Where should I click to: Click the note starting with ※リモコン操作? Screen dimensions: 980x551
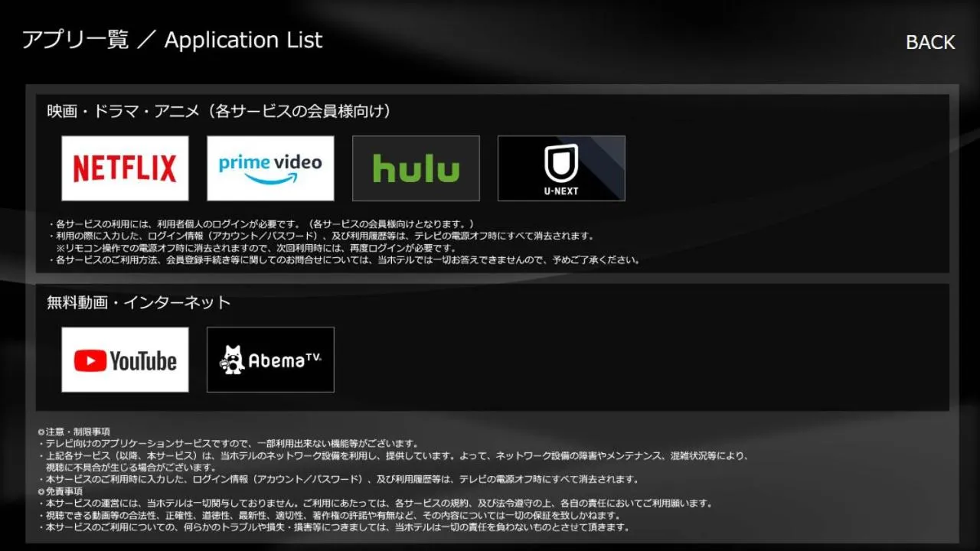click(256, 248)
